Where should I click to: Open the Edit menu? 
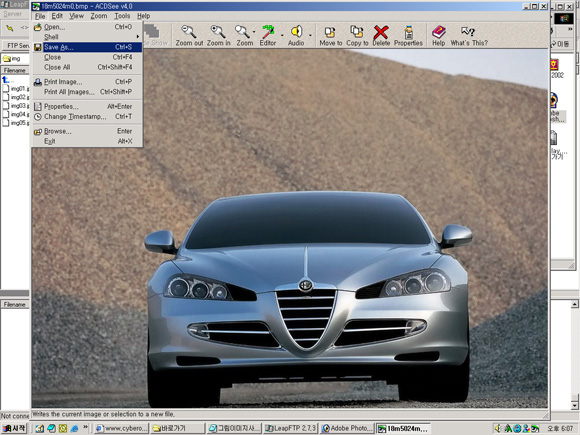pyautogui.click(x=57, y=16)
